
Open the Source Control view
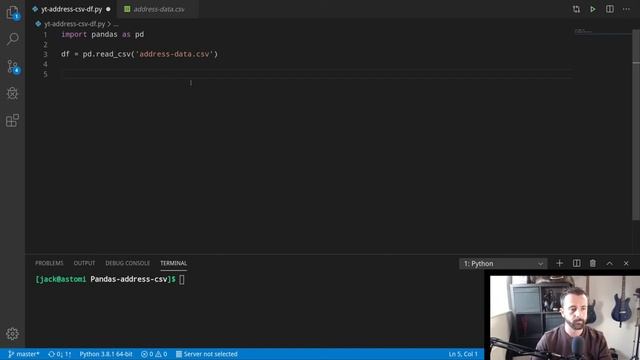tap(13, 67)
